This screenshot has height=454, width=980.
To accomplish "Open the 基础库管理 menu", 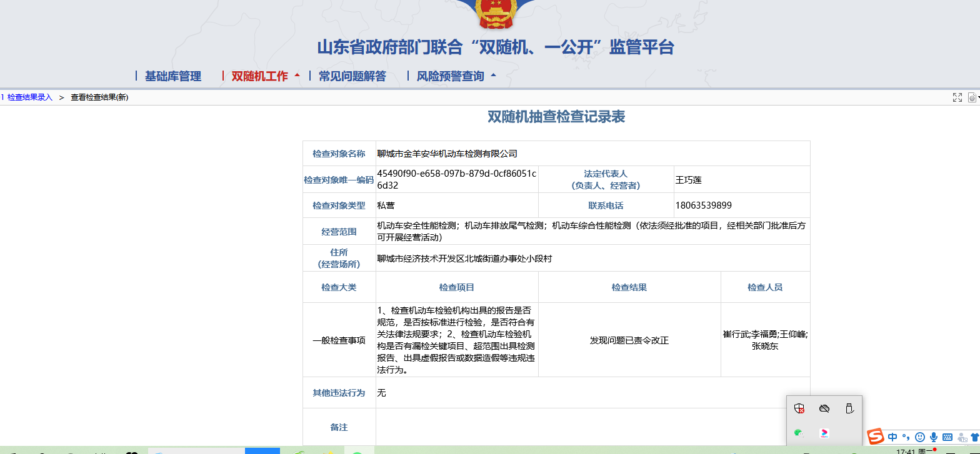I will pos(172,76).
